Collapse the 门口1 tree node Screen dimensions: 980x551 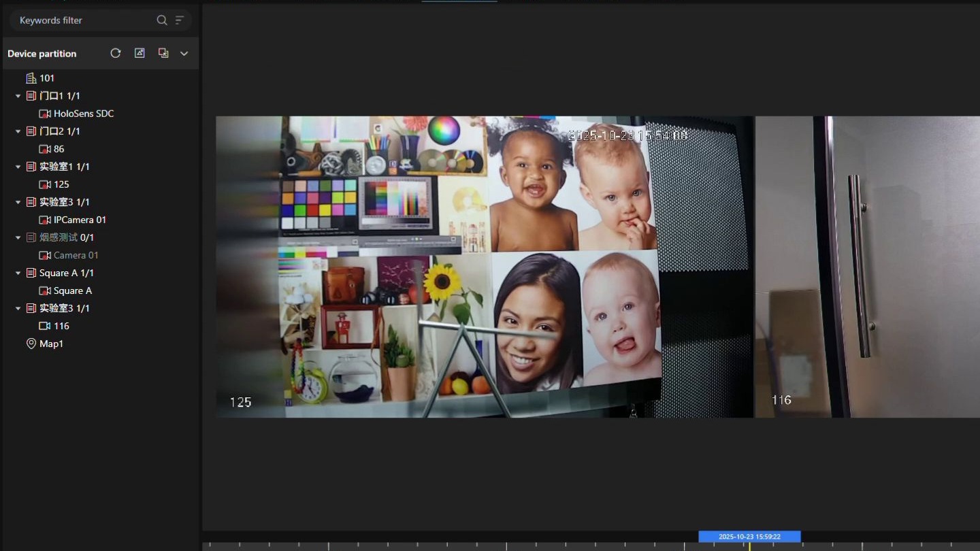pos(18,96)
